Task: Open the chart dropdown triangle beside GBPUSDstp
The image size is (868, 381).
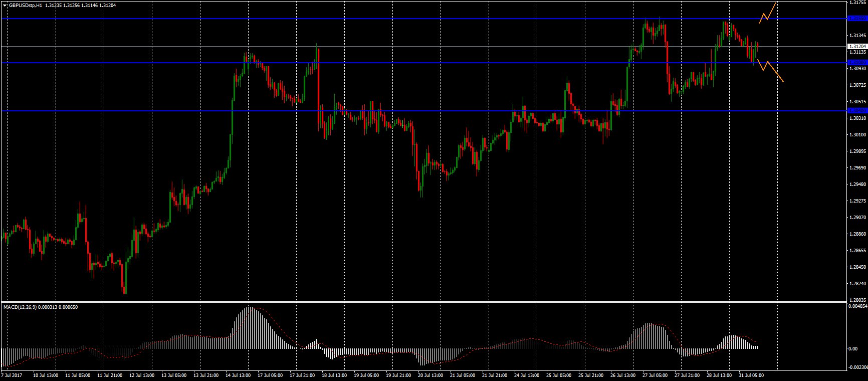Action: tap(5, 5)
